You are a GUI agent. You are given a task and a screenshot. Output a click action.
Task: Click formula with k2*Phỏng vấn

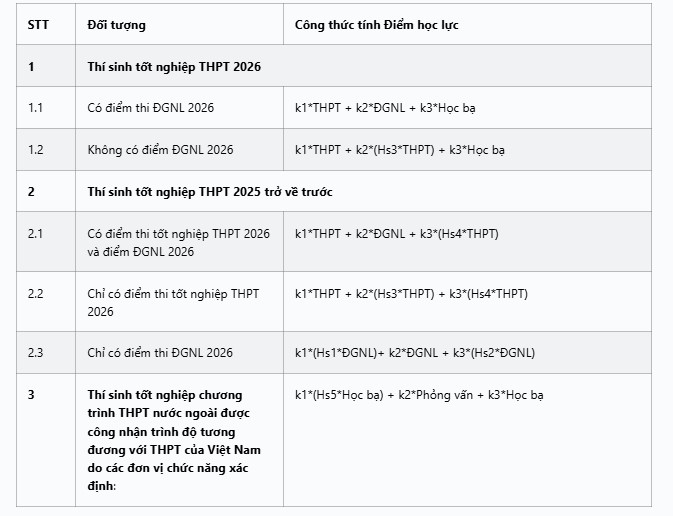(x=419, y=395)
